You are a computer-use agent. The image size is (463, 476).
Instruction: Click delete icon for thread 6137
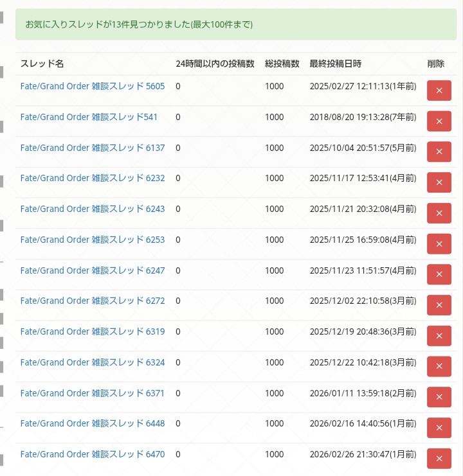click(x=439, y=152)
